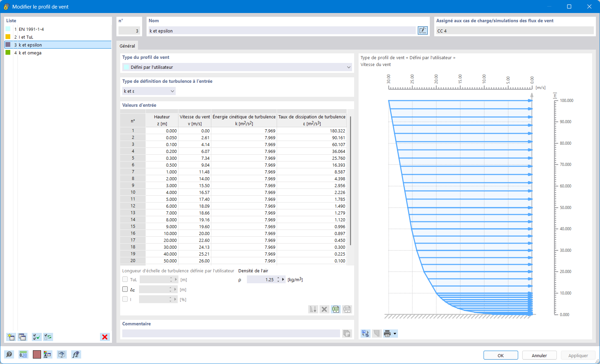This screenshot has width=600, height=364.
Task: Tick the Δz checkbox
Action: [125, 289]
